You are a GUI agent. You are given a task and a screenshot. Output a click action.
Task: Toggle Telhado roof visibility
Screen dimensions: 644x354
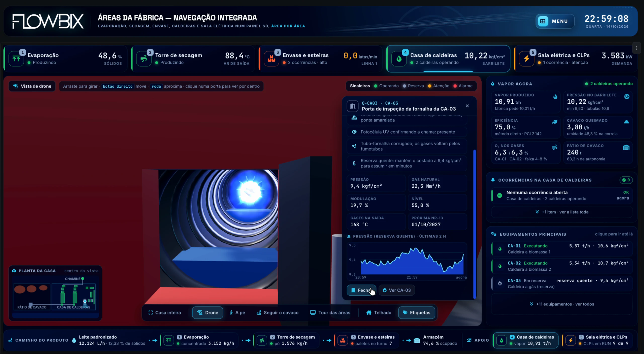tap(379, 312)
